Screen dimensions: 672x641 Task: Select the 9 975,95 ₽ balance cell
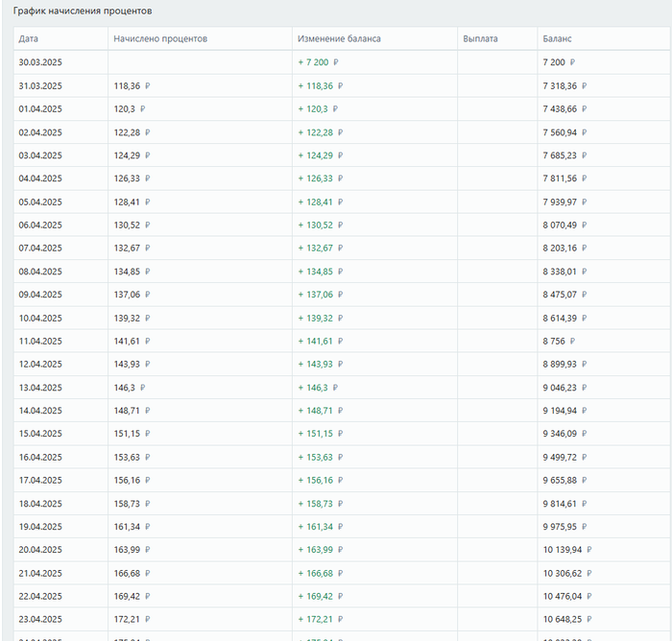pyautogui.click(x=564, y=527)
